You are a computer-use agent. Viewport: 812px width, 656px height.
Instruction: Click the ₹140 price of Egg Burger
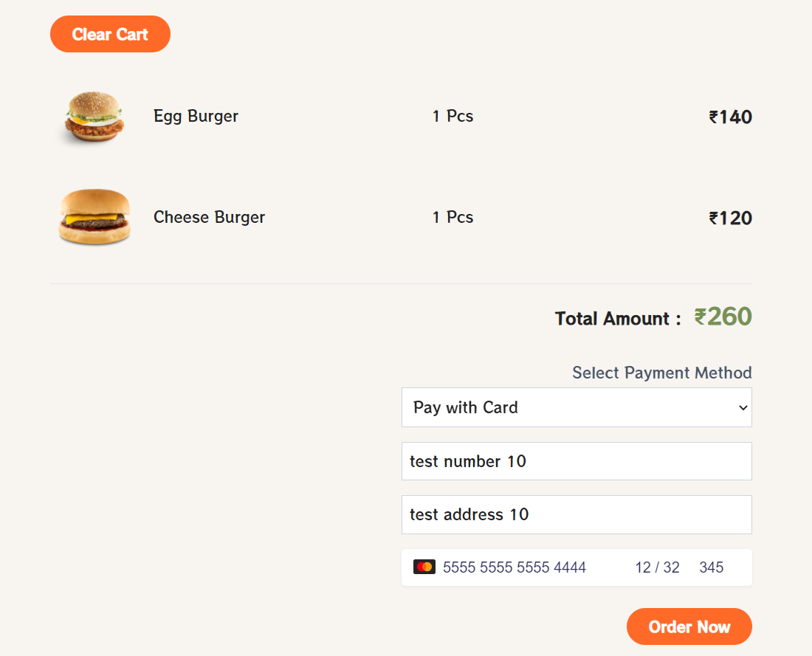pyautogui.click(x=730, y=117)
